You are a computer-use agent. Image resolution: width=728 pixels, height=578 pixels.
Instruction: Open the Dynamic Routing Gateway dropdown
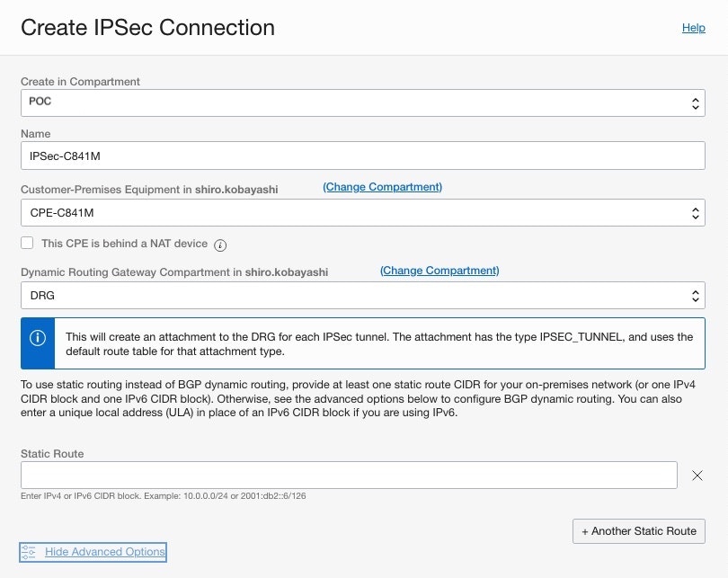(362, 296)
